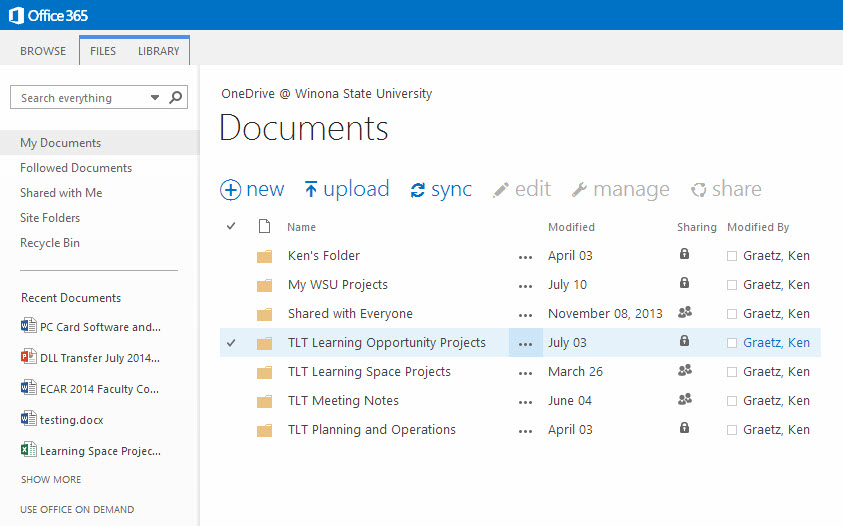Click the search magnifier icon
Image resolution: width=843 pixels, height=526 pixels.
(176, 98)
